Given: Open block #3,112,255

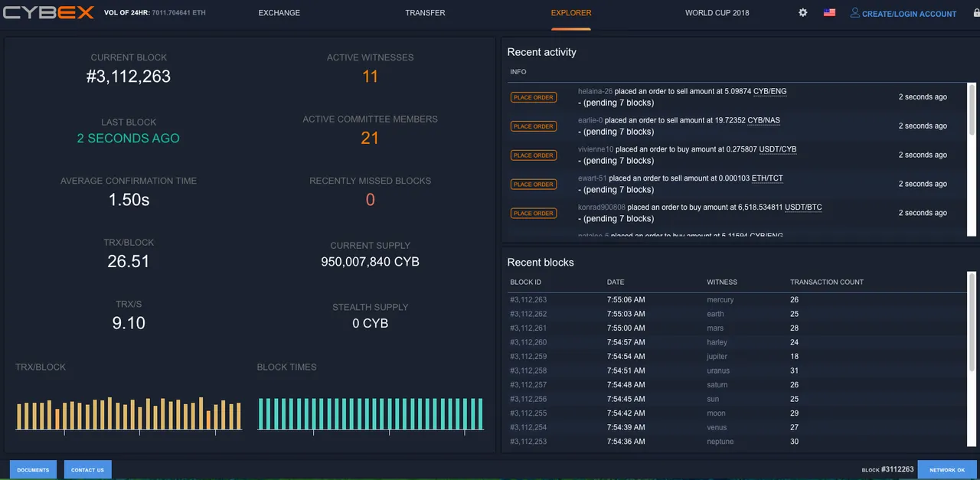Looking at the screenshot, I should tap(528, 413).
